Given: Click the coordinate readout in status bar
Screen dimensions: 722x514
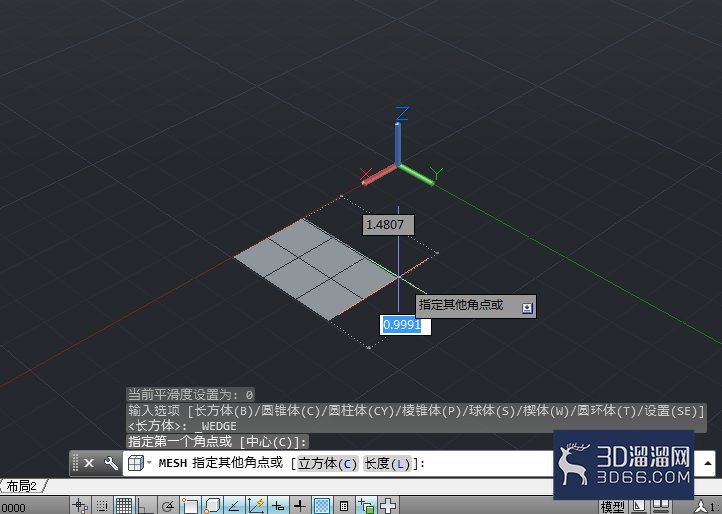Looking at the screenshot, I should (x=14, y=508).
